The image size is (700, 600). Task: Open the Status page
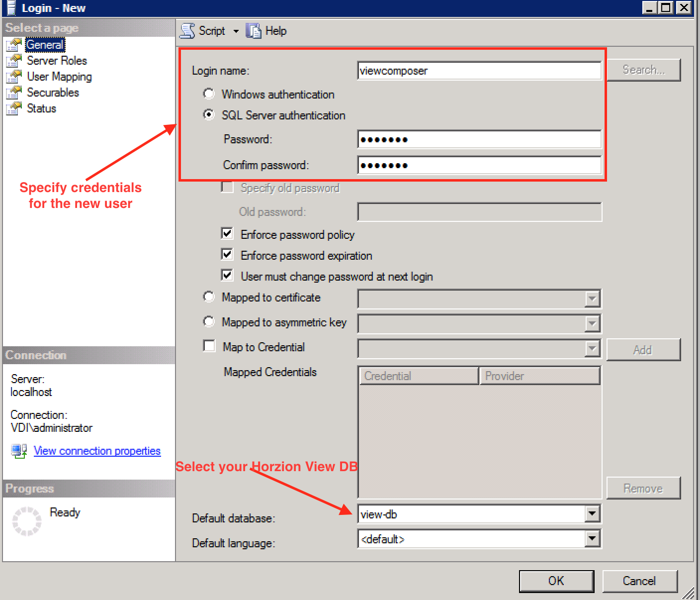pyautogui.click(x=41, y=108)
